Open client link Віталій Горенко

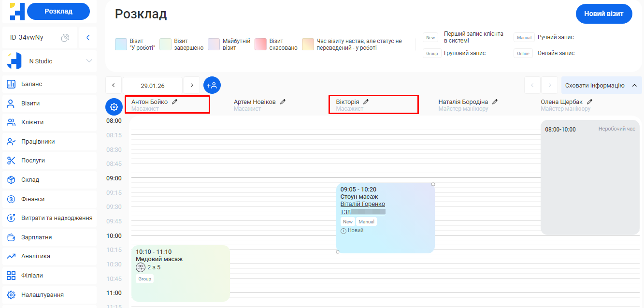pyautogui.click(x=362, y=204)
